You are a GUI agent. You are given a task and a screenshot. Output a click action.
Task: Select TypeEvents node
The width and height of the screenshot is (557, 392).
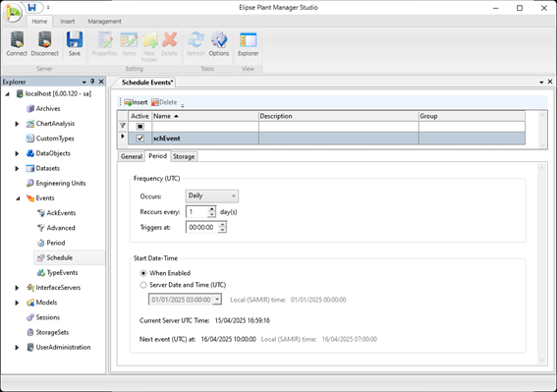[62, 272]
